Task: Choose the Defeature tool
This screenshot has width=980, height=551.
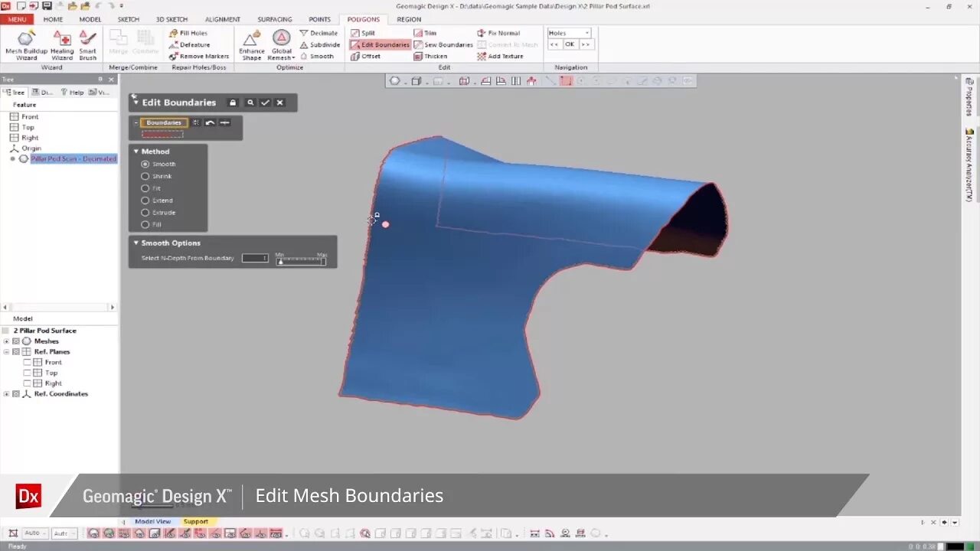Action: (x=189, y=44)
